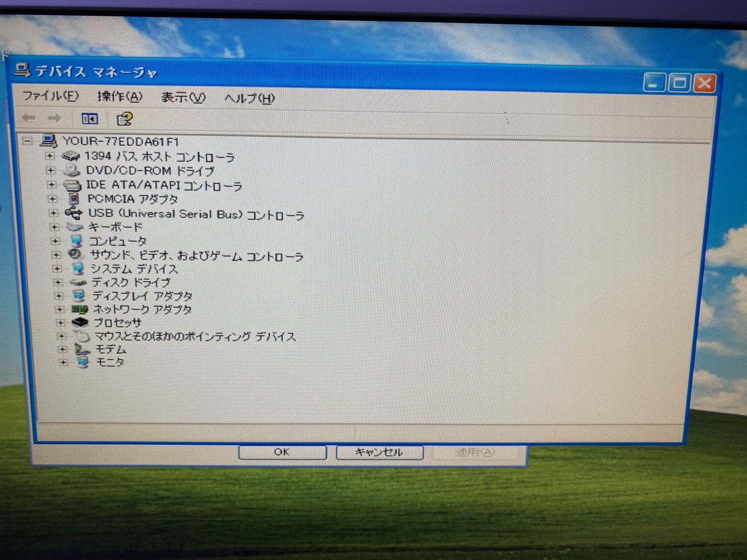Expand the キーボード node
747x560 pixels.
pyautogui.click(x=54, y=227)
